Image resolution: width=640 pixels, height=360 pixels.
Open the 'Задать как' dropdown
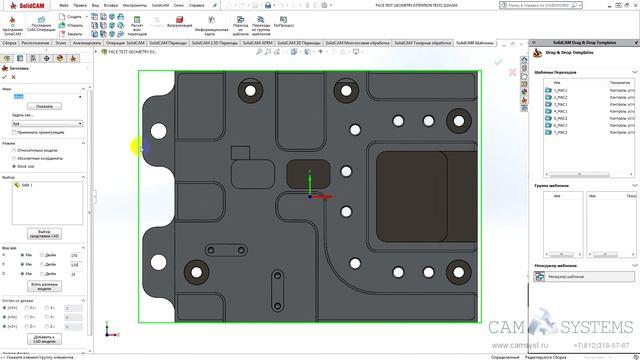pos(47,124)
